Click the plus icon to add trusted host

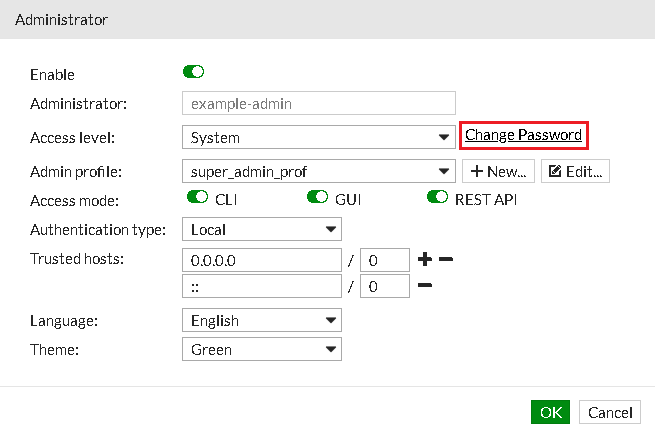424,260
